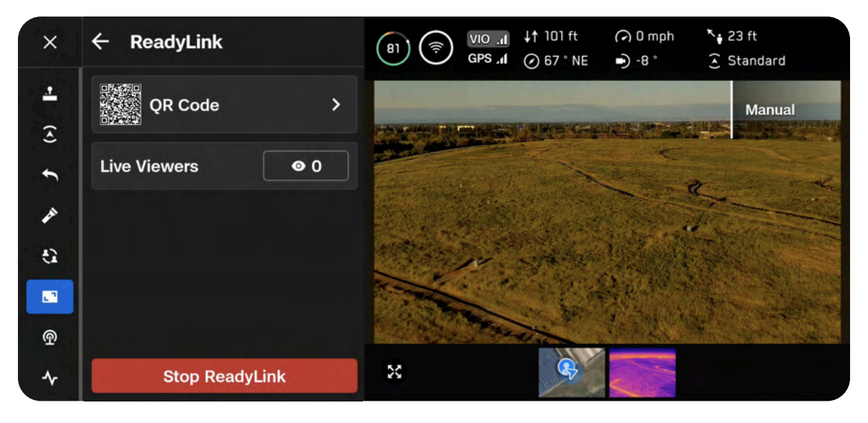Open the Manual mode tab on video

(x=770, y=110)
